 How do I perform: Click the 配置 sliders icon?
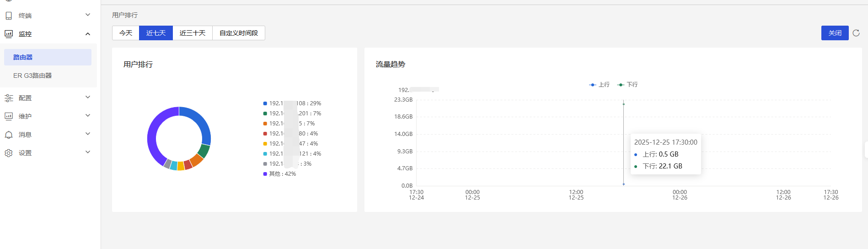click(x=9, y=98)
